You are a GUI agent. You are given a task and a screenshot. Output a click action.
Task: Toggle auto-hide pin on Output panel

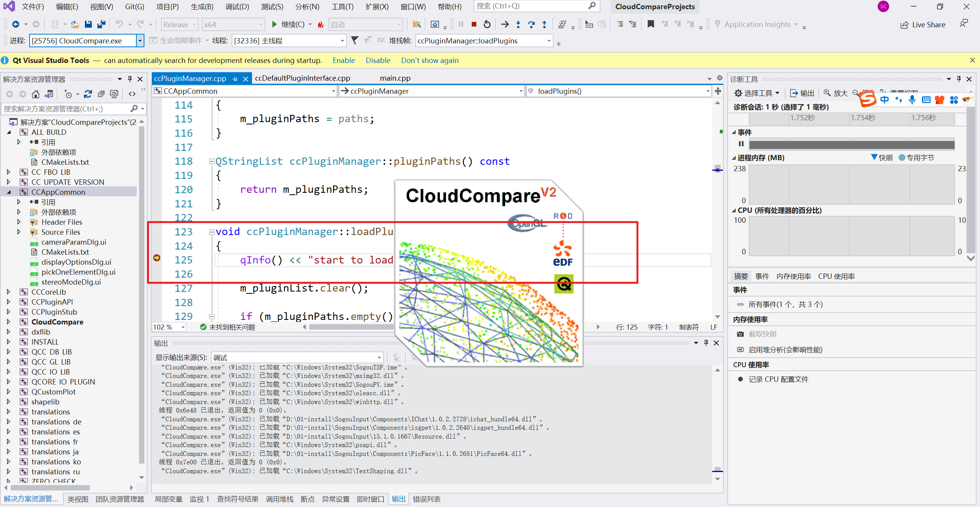pyautogui.click(x=706, y=343)
